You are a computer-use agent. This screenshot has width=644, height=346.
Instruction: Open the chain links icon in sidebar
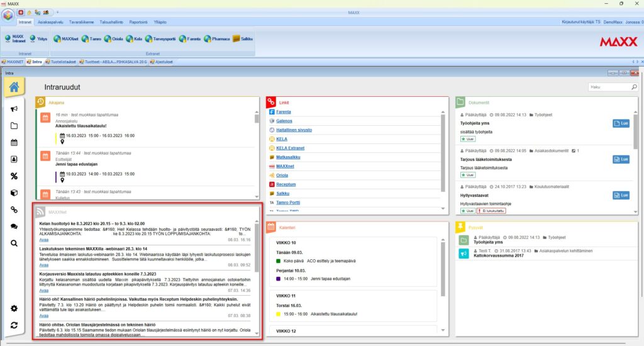(14, 209)
